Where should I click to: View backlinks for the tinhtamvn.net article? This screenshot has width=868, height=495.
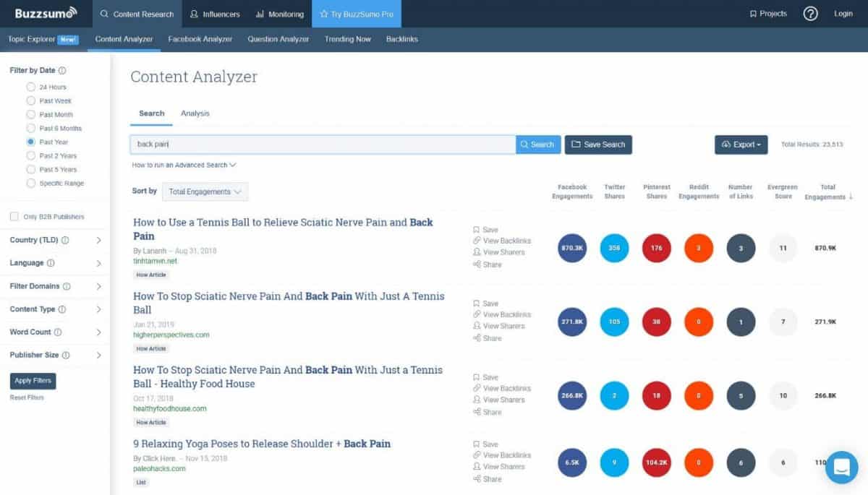pos(502,241)
